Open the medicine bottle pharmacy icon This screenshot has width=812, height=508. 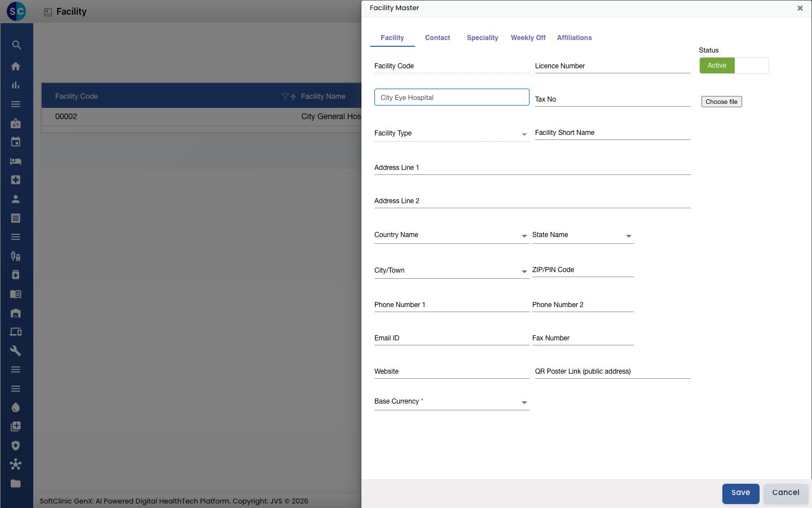[x=16, y=275]
